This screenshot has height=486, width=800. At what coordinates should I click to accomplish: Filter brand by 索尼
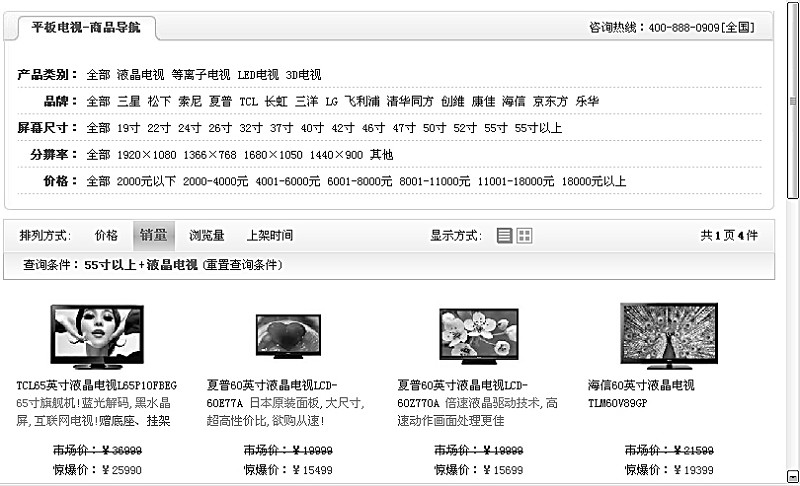click(x=190, y=101)
